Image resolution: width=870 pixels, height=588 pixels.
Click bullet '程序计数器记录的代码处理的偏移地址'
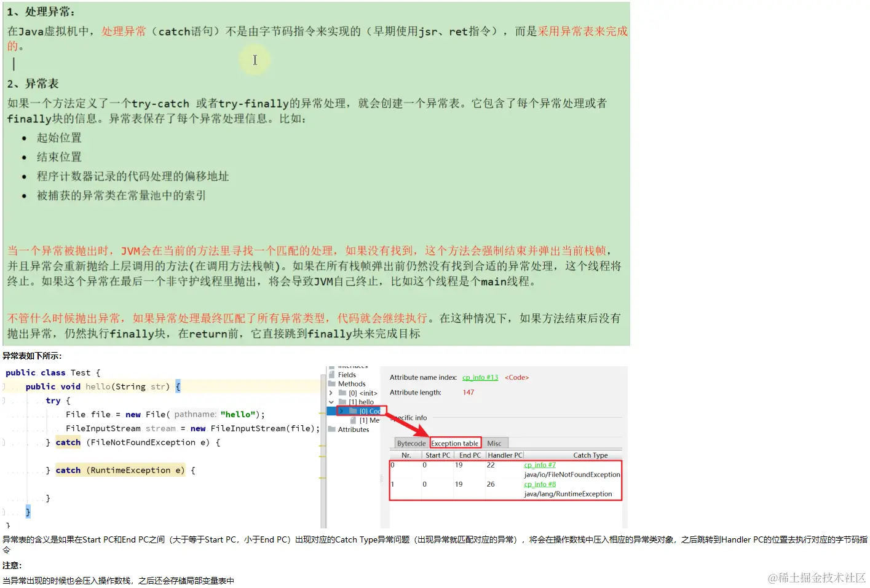pyautogui.click(x=133, y=176)
